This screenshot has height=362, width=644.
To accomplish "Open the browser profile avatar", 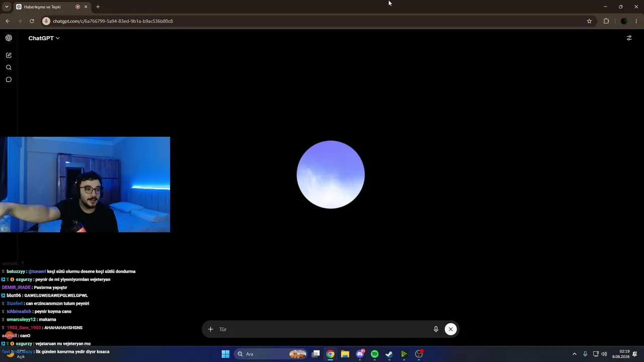I will 624,21.
